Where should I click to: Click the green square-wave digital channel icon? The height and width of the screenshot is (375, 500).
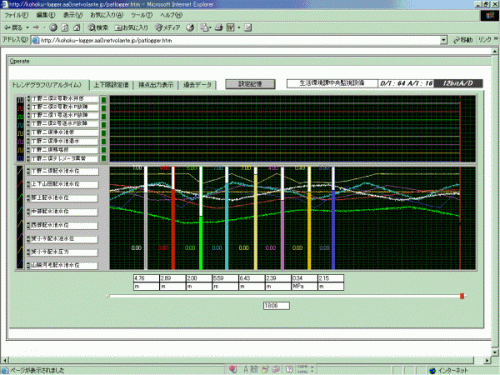click(x=21, y=116)
